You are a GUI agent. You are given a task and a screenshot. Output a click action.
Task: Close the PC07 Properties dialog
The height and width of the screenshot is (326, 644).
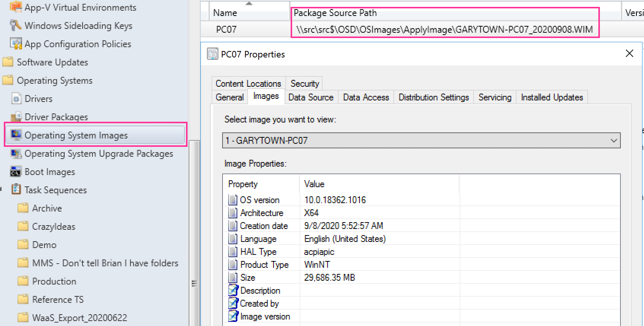coord(629,54)
